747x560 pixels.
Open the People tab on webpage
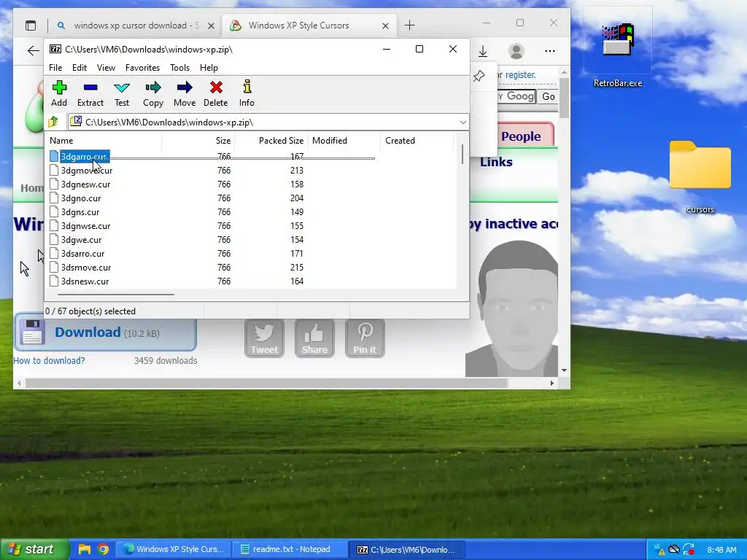521,136
